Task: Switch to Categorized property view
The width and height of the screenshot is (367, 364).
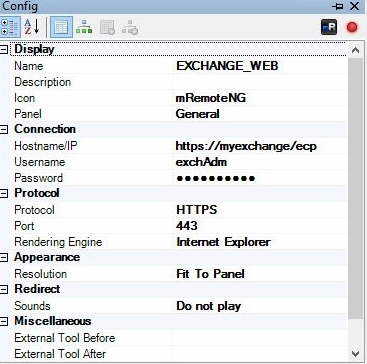Action: [x=10, y=27]
